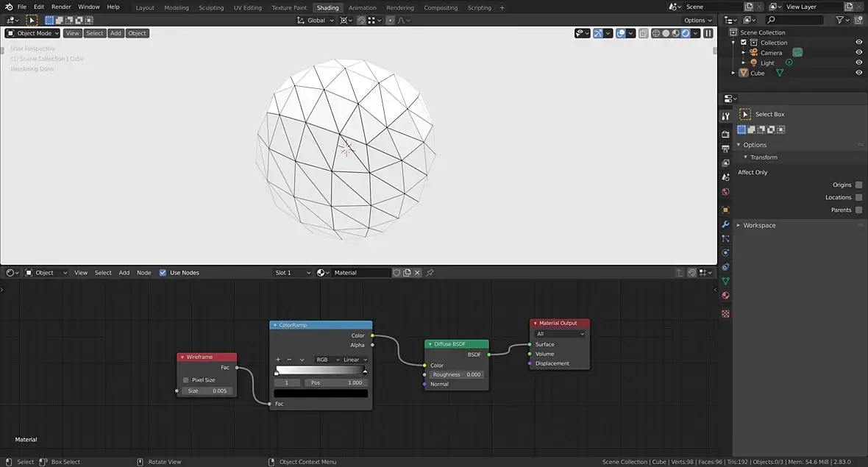Viewport: 868px width, 467px height.
Task: Switch to the Texture Paint workspace tab
Action: point(289,8)
